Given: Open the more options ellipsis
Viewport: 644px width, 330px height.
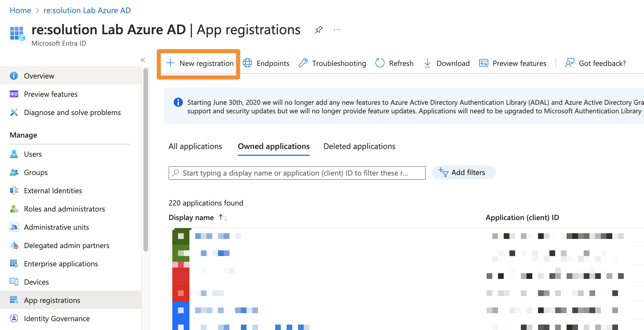Looking at the screenshot, I should 337,30.
